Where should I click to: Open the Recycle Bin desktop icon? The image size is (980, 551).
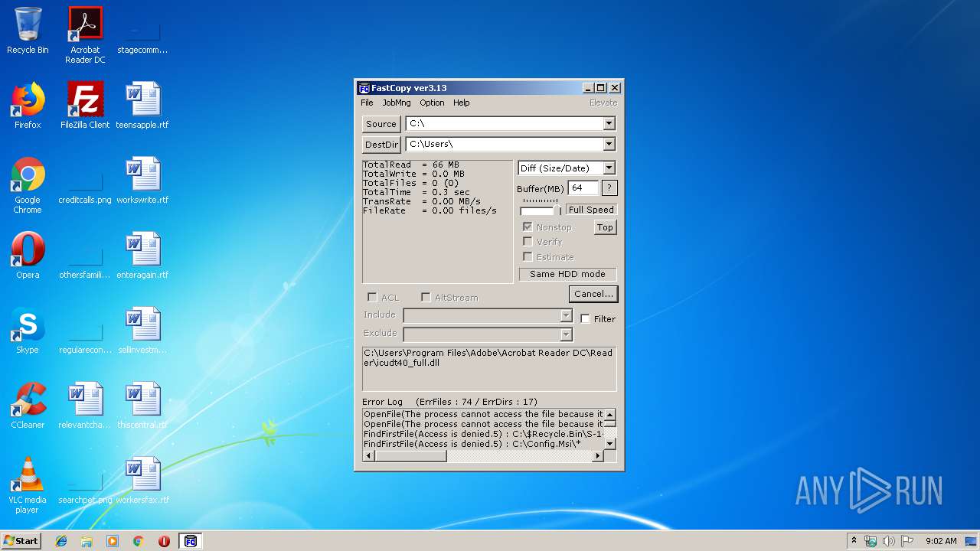pos(28,31)
